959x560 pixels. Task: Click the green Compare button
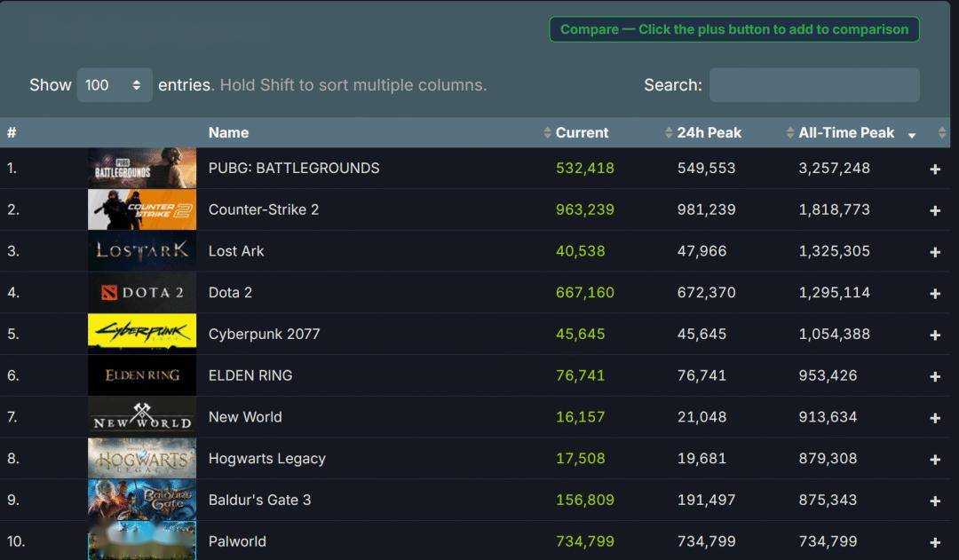[733, 29]
